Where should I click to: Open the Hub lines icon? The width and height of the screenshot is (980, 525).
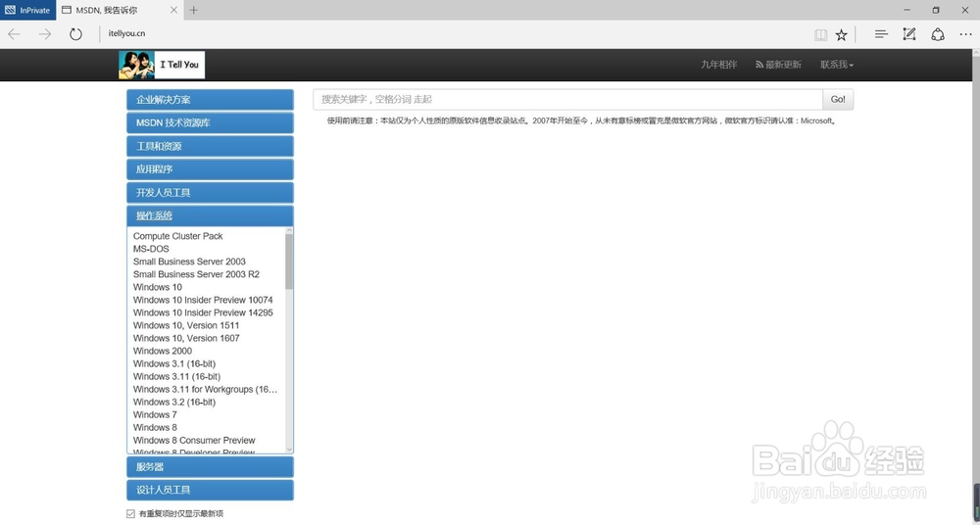click(x=881, y=34)
